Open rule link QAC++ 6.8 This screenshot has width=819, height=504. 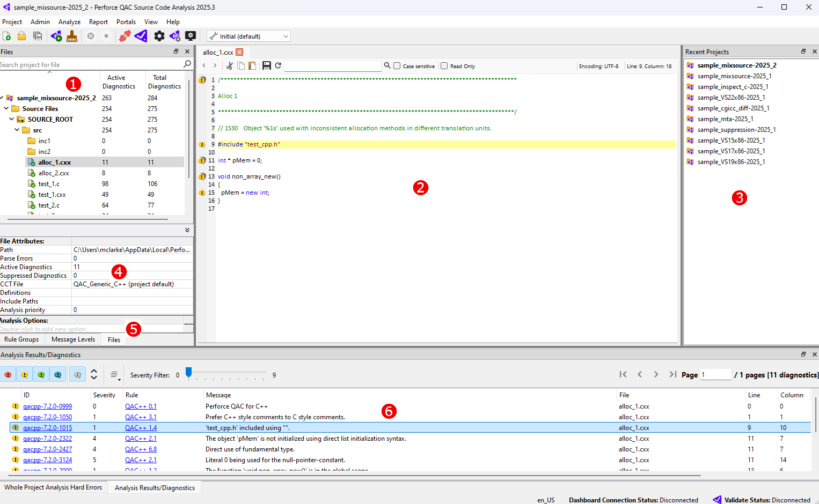point(141,449)
